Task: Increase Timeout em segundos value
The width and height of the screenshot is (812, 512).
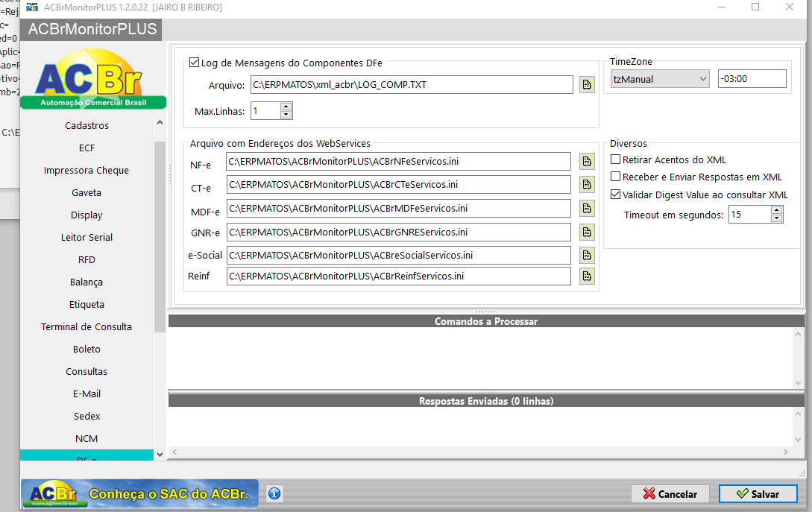Action: tap(776, 210)
